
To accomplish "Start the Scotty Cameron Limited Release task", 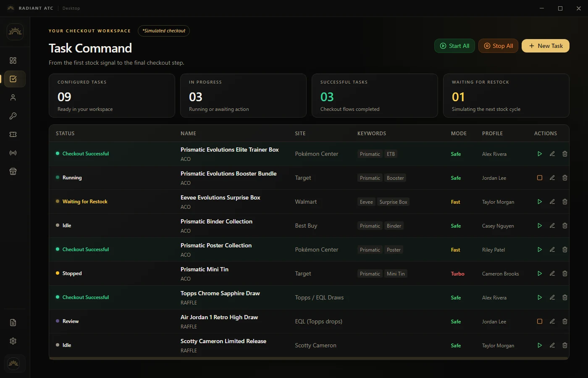I will pyautogui.click(x=540, y=345).
